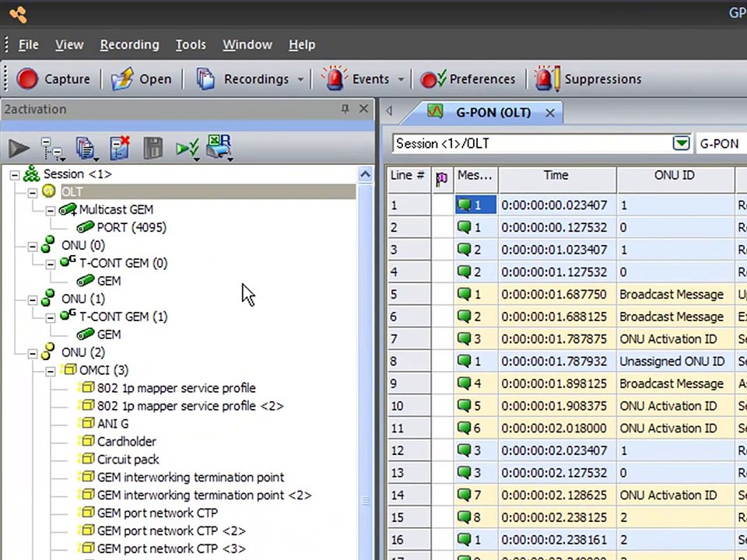Click the pin icon of 2activation panel
Image resolution: width=747 pixels, height=560 pixels.
click(345, 109)
